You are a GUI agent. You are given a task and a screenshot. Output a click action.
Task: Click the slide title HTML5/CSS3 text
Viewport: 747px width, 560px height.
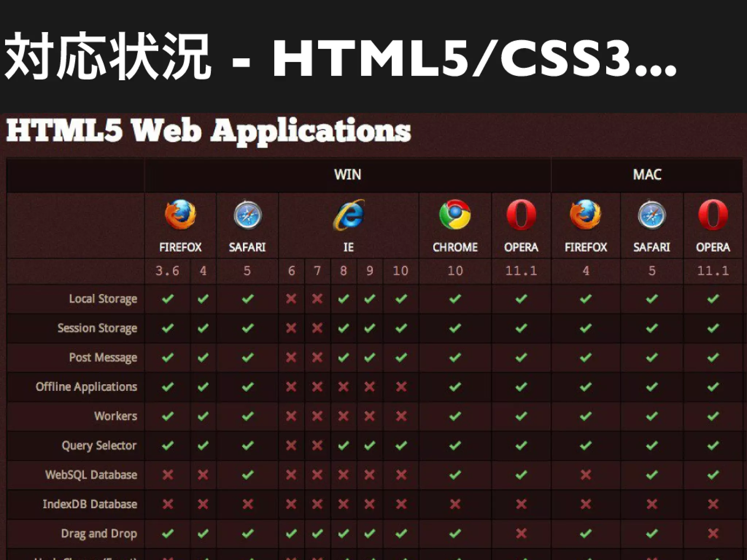[x=474, y=58]
